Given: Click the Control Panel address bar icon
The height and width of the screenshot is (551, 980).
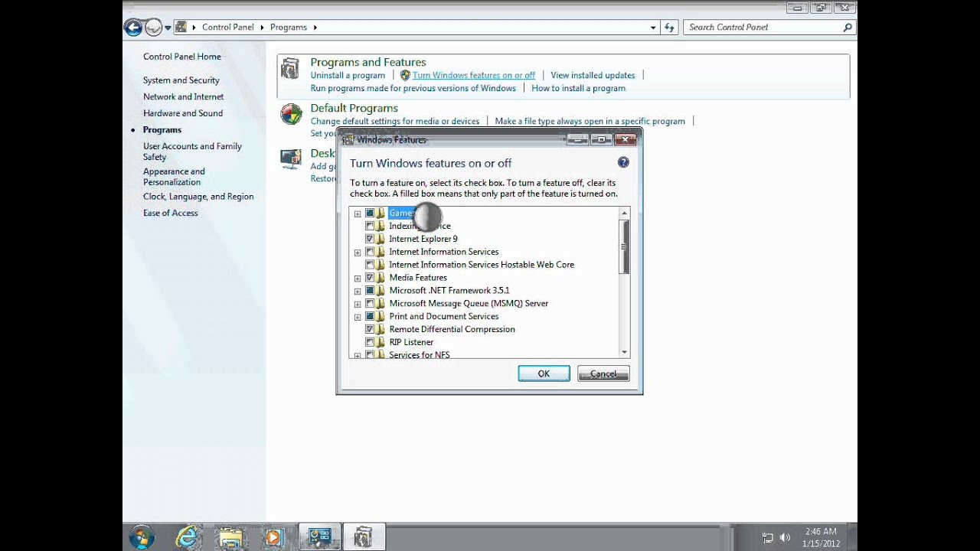Looking at the screenshot, I should coord(181,27).
